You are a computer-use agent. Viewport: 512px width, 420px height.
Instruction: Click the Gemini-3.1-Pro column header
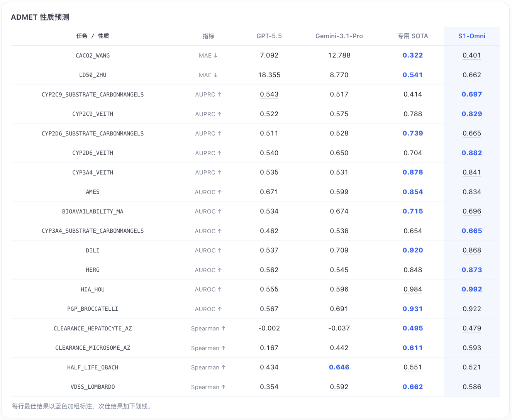tap(339, 36)
